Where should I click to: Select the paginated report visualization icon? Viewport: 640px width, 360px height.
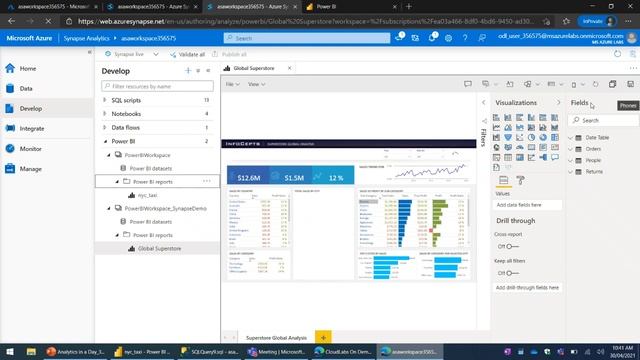click(496, 167)
